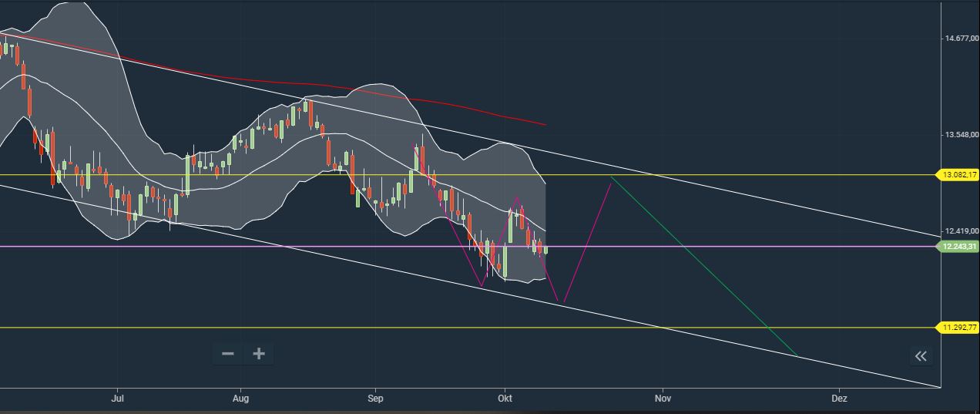Select the 13.082,17 yellow price label

957,175
